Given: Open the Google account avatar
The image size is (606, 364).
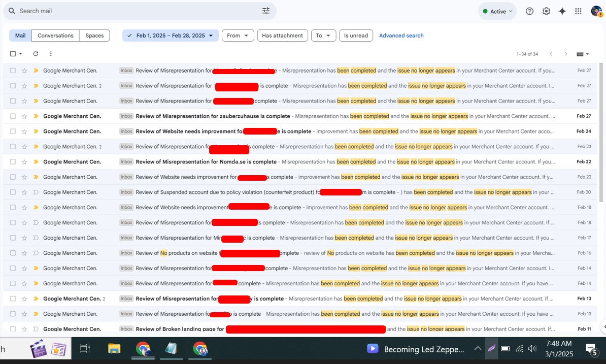Looking at the screenshot, I should pos(597,11).
